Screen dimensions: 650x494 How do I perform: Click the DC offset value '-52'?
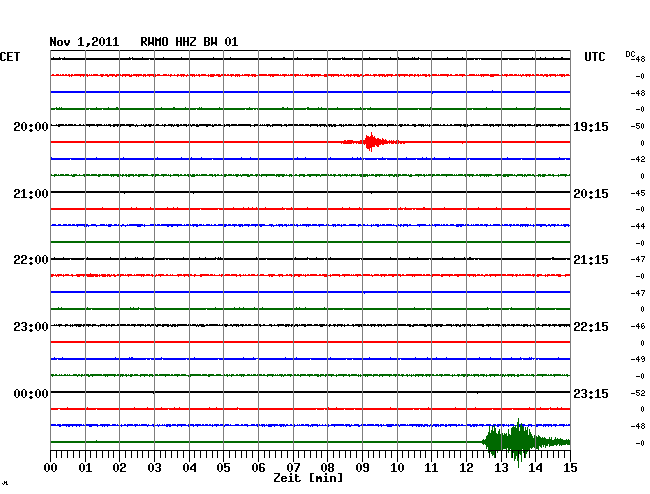point(638,393)
